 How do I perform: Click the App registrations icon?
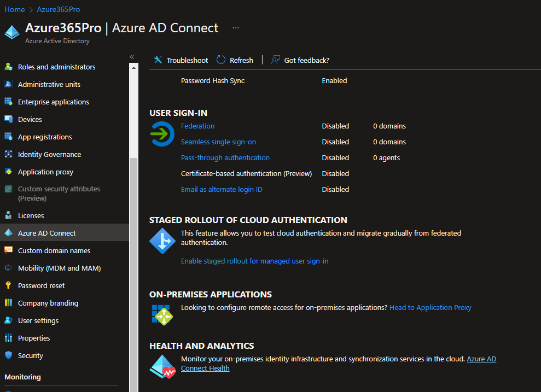pos(9,137)
